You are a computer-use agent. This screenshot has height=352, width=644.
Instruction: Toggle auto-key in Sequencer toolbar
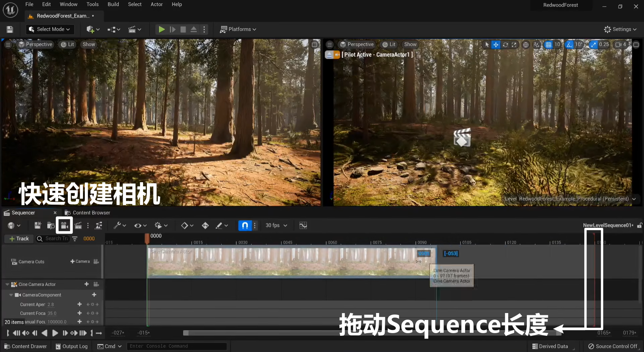tap(205, 225)
